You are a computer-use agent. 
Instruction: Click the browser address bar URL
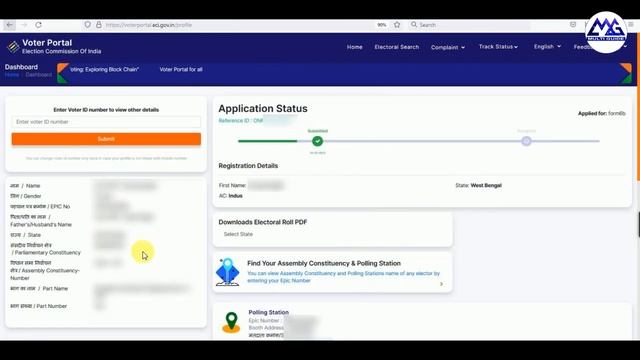coord(149,25)
